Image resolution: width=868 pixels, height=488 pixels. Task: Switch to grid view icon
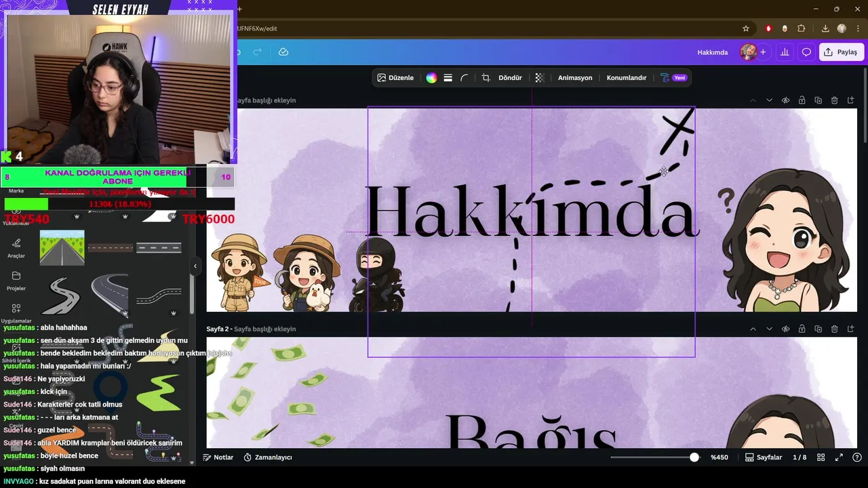pyautogui.click(x=821, y=457)
